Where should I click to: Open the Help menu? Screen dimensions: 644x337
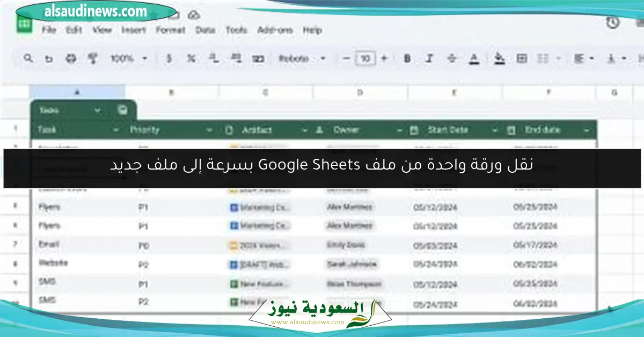312,30
